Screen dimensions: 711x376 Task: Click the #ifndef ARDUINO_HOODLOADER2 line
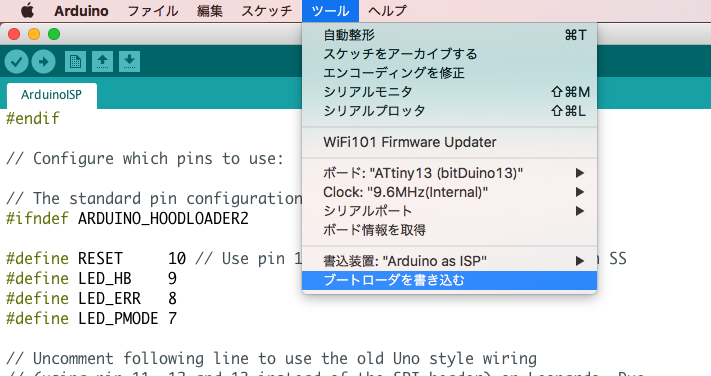(x=127, y=219)
